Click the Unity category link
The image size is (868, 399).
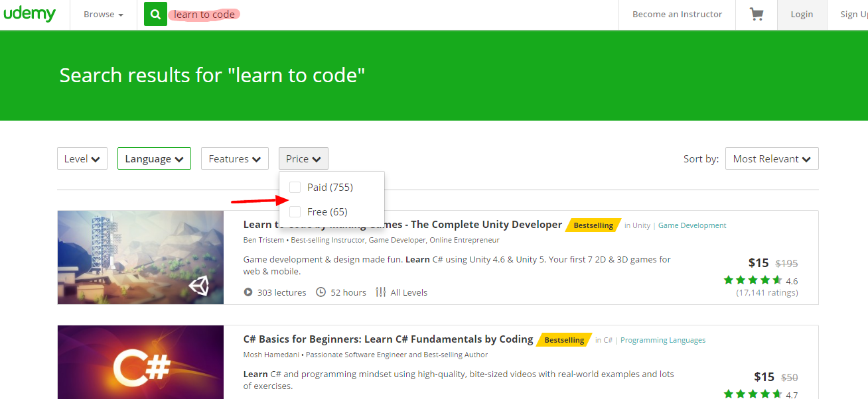[x=642, y=225]
